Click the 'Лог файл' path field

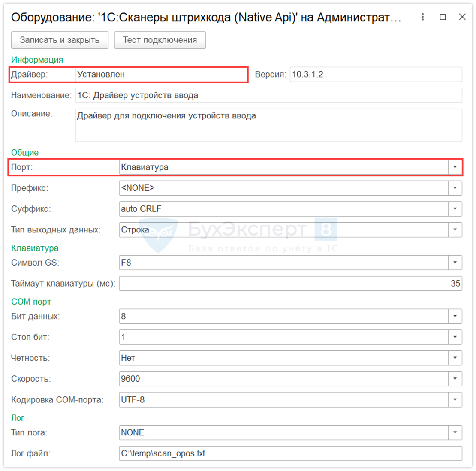tap(290, 453)
